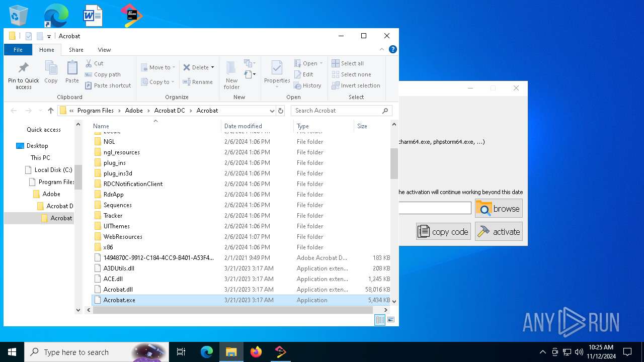644x362 pixels.
Task: Open Task View on the taskbar
Action: 182,352
